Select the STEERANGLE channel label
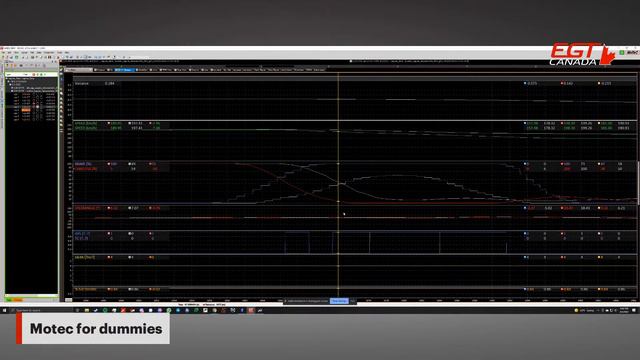The image size is (640, 360). [x=87, y=208]
